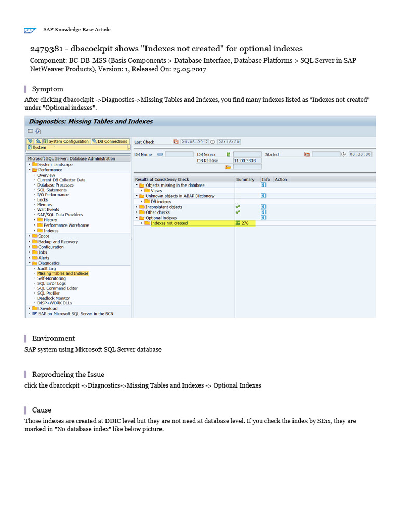Click the Download folder icon
The width and height of the screenshot is (399, 532).
point(35,309)
